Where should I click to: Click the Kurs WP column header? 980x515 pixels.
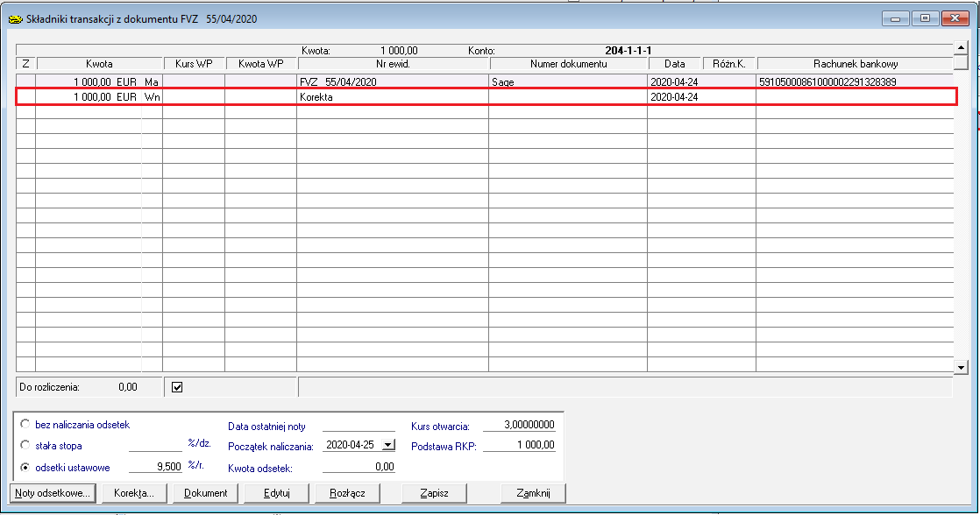tap(195, 64)
